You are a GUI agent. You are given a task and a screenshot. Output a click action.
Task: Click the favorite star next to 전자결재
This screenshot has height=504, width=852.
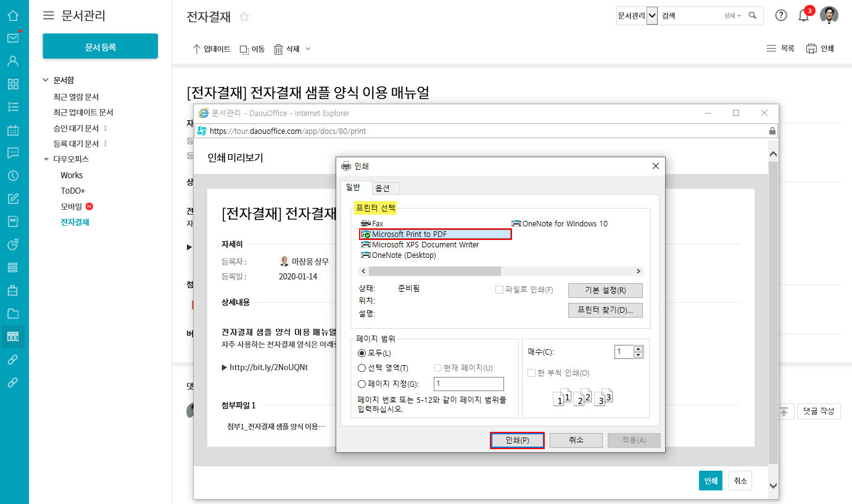244,17
